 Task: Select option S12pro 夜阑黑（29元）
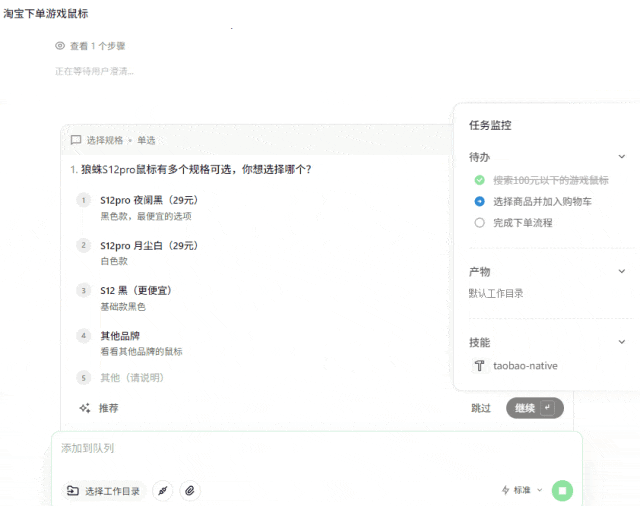click(149, 200)
